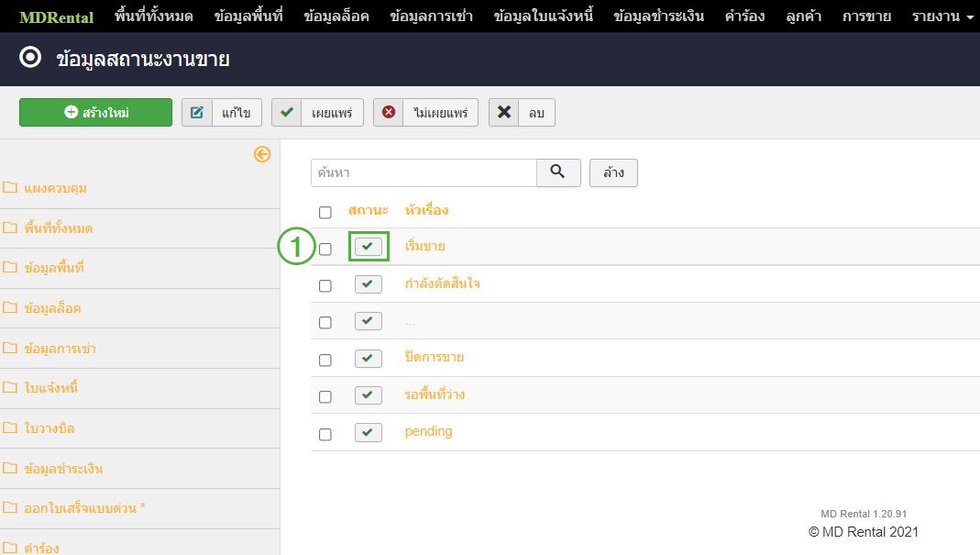Open the ข้อมูลล็อค top menu
This screenshot has height=555, width=980.
[x=336, y=17]
